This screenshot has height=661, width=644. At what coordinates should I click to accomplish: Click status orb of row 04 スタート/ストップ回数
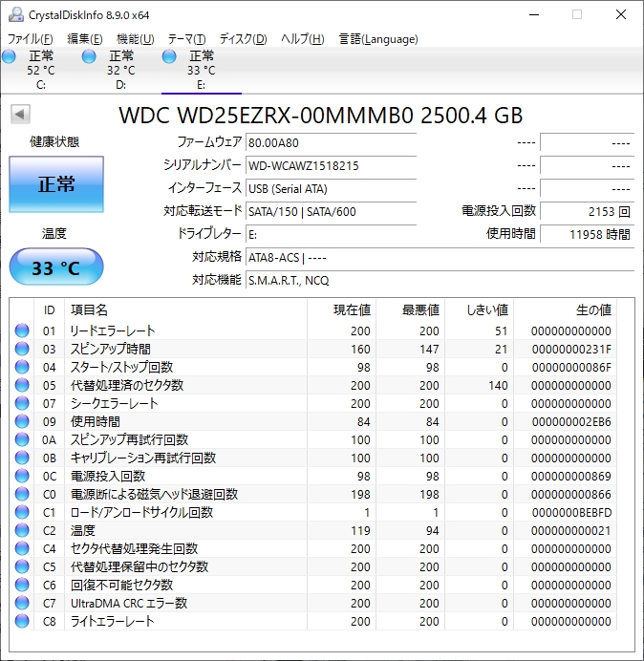(22, 367)
